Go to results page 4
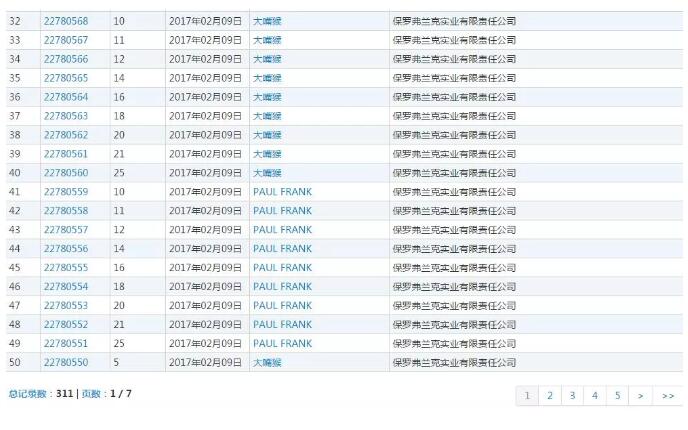 [595, 396]
